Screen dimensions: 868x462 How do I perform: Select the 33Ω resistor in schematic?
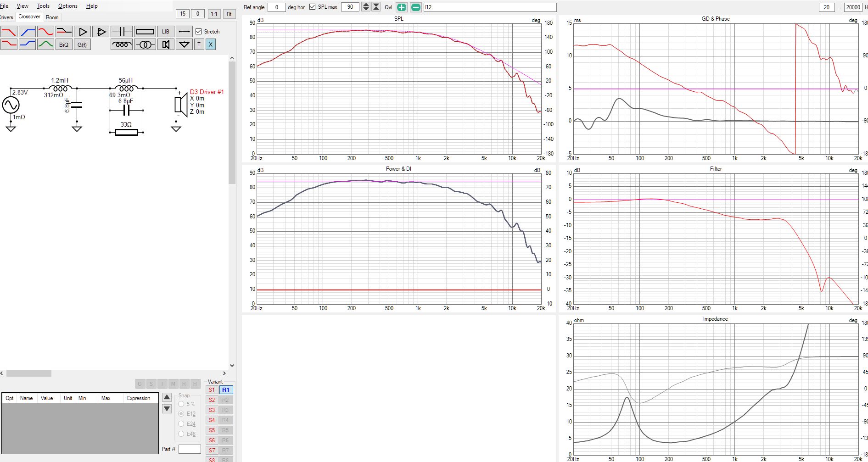(126, 133)
